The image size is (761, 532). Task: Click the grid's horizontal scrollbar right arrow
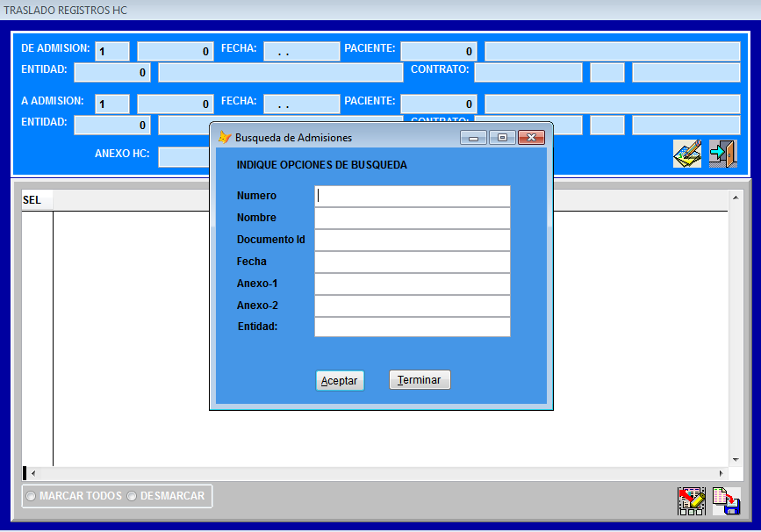pos(722,473)
